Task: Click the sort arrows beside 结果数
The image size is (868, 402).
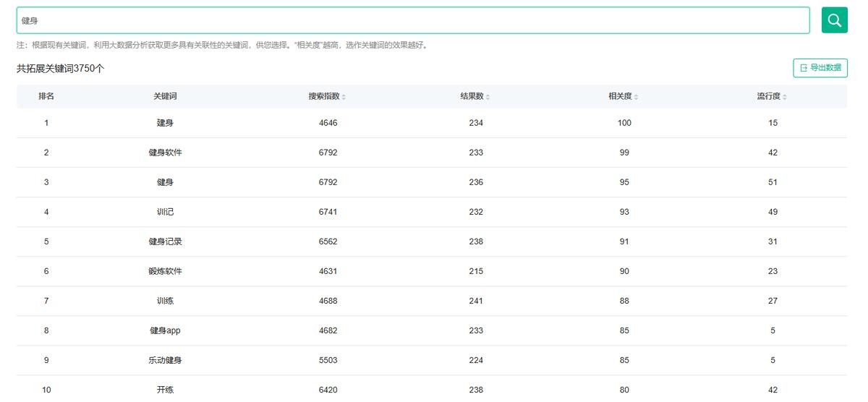Action: click(488, 97)
